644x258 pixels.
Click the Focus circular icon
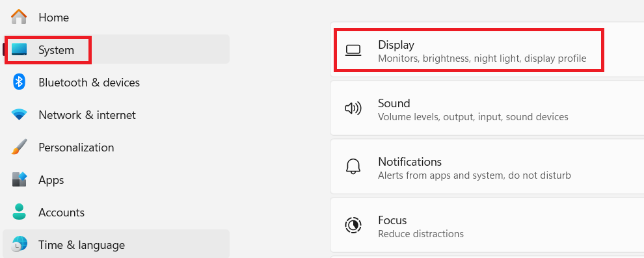353,226
